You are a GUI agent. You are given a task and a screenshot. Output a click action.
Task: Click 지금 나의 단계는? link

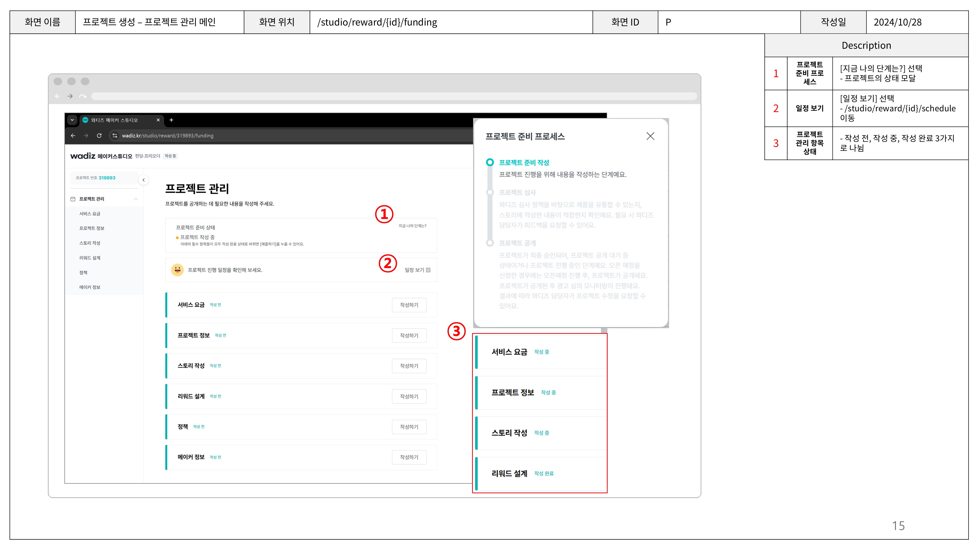[412, 226]
